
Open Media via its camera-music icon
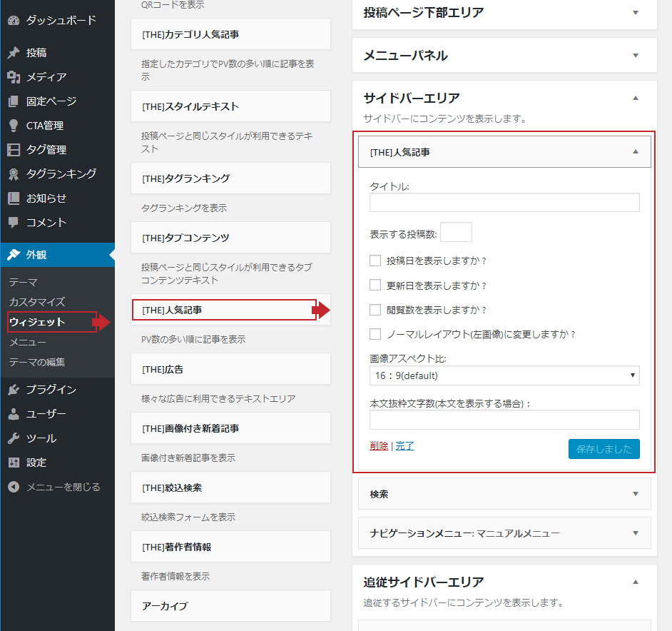click(14, 77)
